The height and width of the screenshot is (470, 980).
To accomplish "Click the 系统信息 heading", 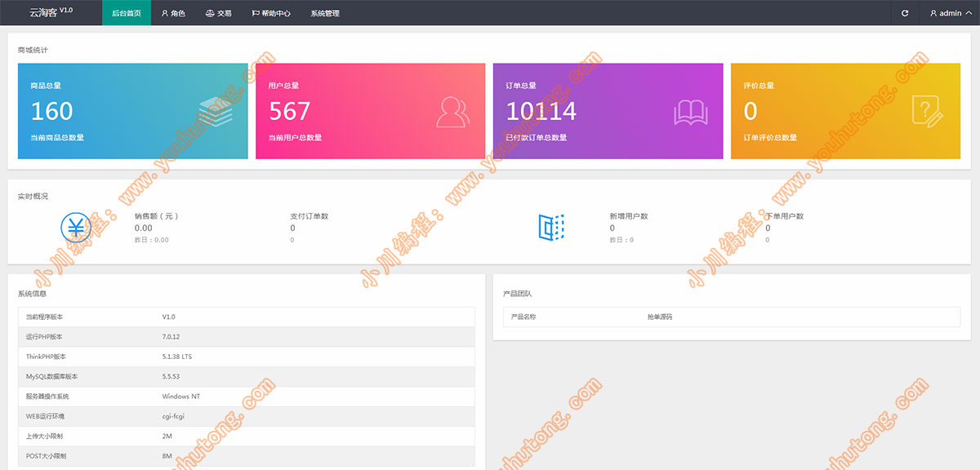I will (x=33, y=294).
